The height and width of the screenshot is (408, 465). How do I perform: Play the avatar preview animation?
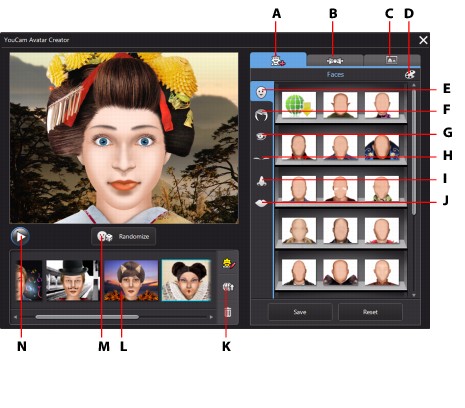point(20,237)
